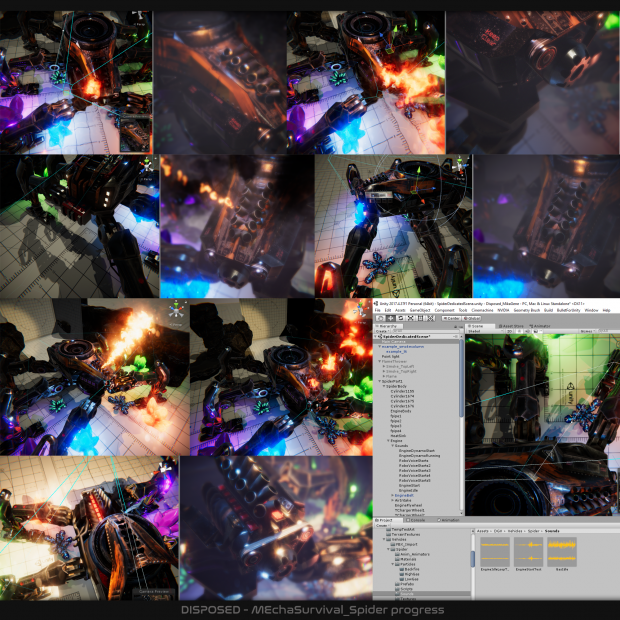This screenshot has height=620, width=620.
Task: Open the Hierarchy Create dropdown
Action: pyautogui.click(x=382, y=331)
